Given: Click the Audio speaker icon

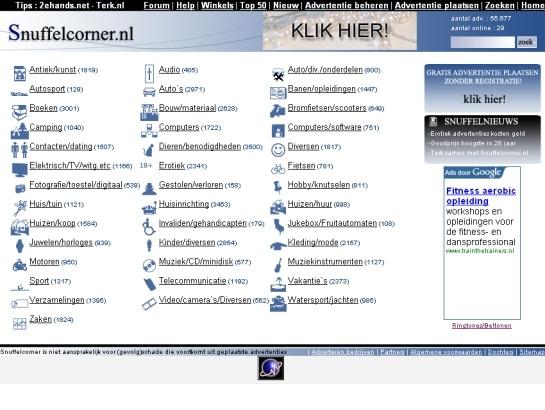Looking at the screenshot, I should 149,73.
